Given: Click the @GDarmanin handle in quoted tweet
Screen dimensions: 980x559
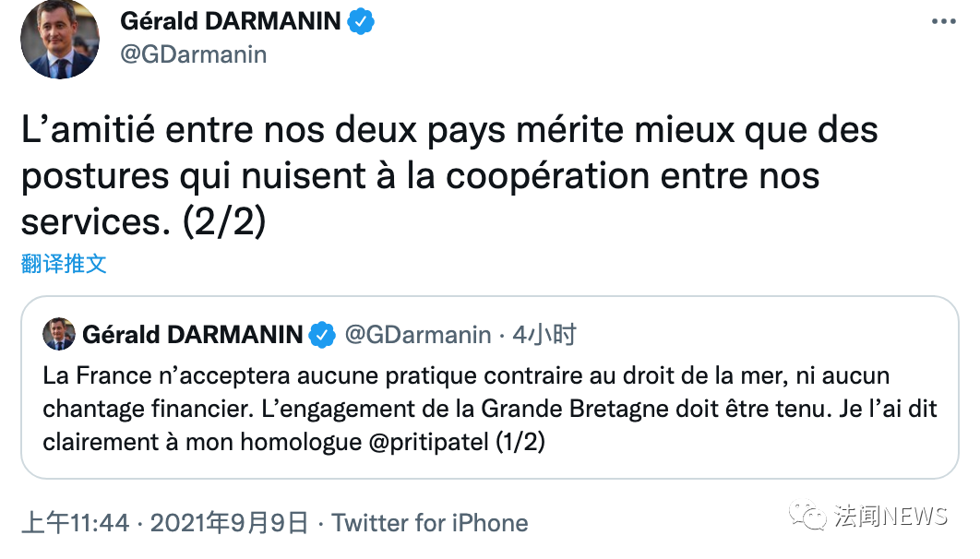Looking at the screenshot, I should (417, 335).
